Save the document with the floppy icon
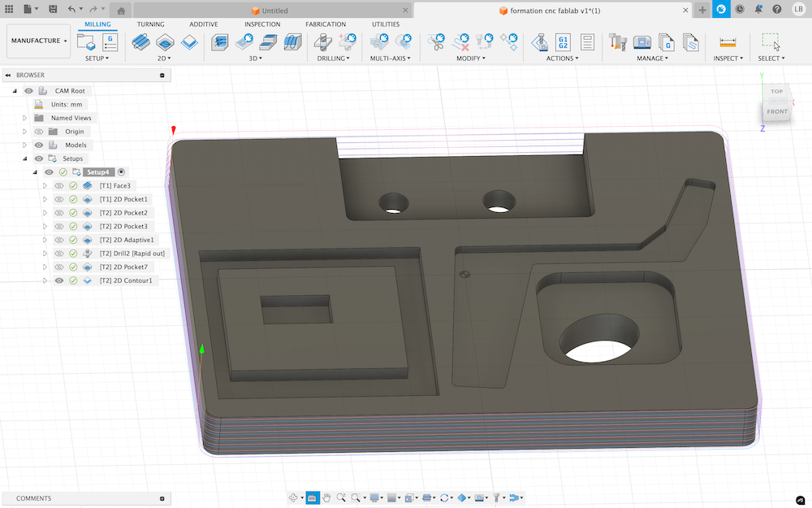 53,9
